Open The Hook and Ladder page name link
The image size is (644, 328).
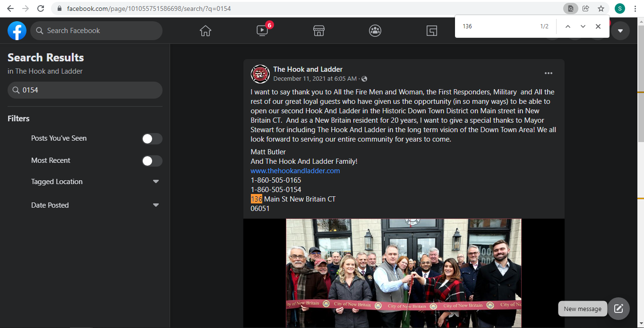click(308, 69)
